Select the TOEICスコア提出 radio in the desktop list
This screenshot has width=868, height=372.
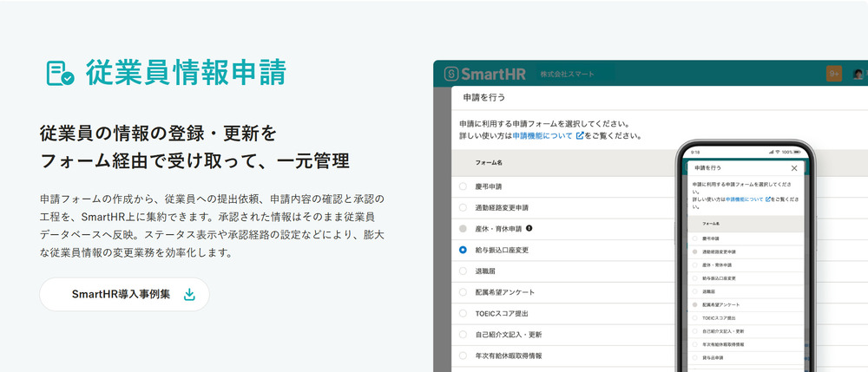tap(463, 313)
